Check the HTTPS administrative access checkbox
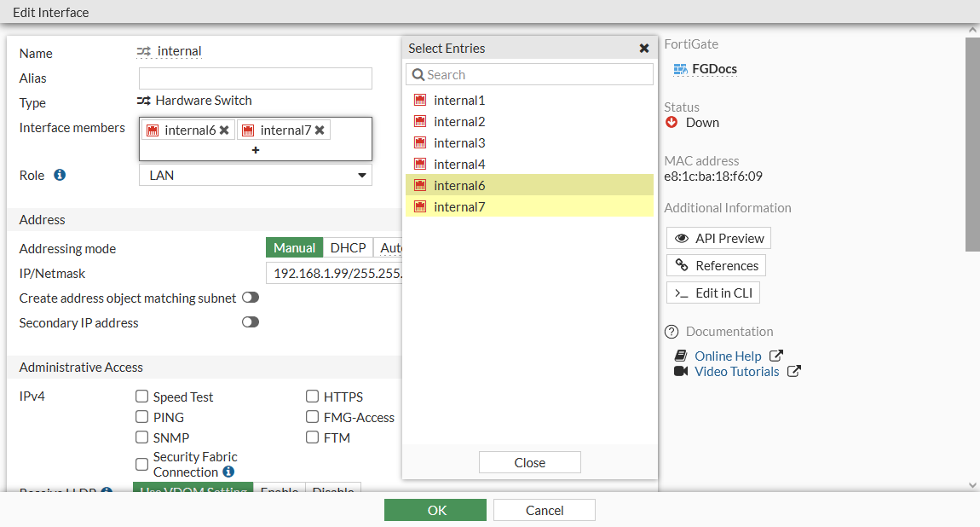Screen dimensions: 980x527 pos(313,396)
